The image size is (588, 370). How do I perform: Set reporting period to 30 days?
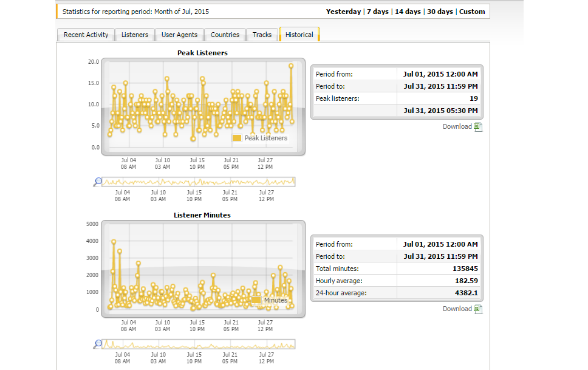[440, 12]
